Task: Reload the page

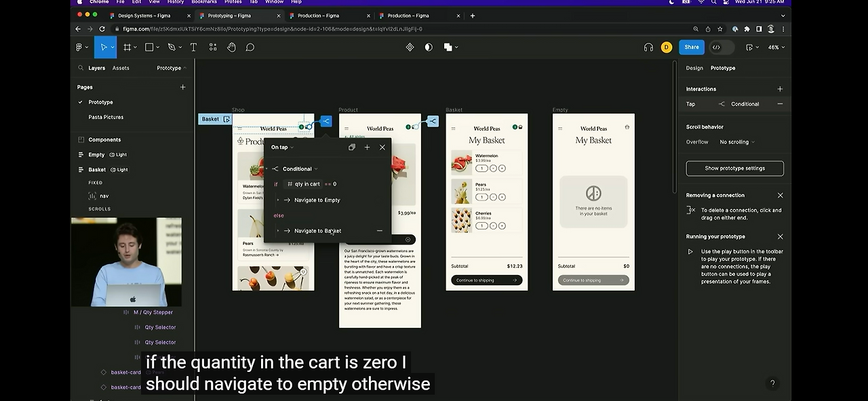Action: click(x=102, y=29)
